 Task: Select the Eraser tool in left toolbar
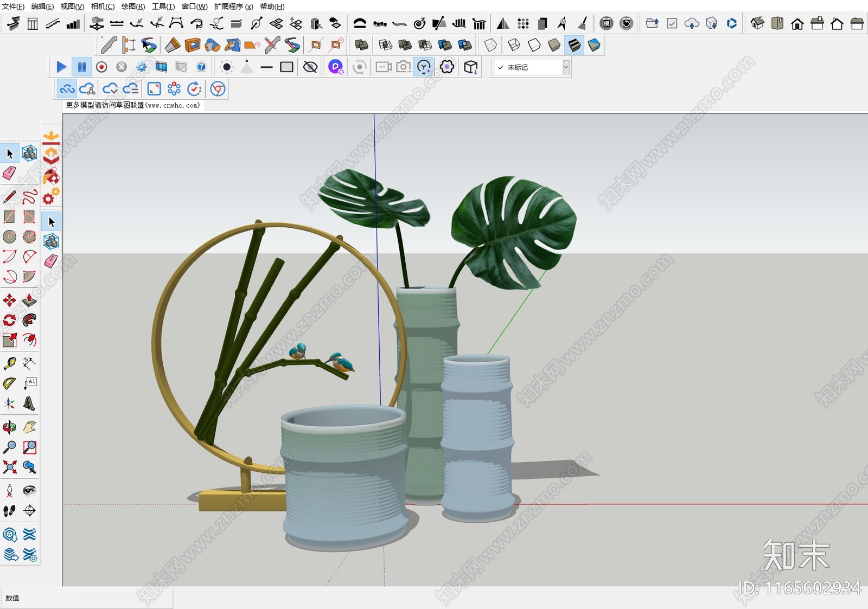(x=10, y=174)
